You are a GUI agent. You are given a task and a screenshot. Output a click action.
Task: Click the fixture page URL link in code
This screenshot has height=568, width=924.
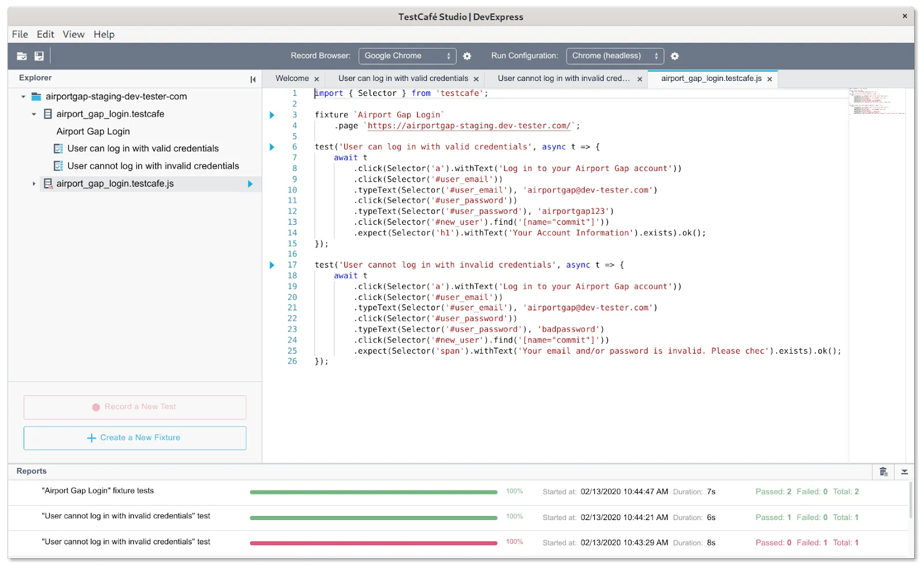point(469,125)
